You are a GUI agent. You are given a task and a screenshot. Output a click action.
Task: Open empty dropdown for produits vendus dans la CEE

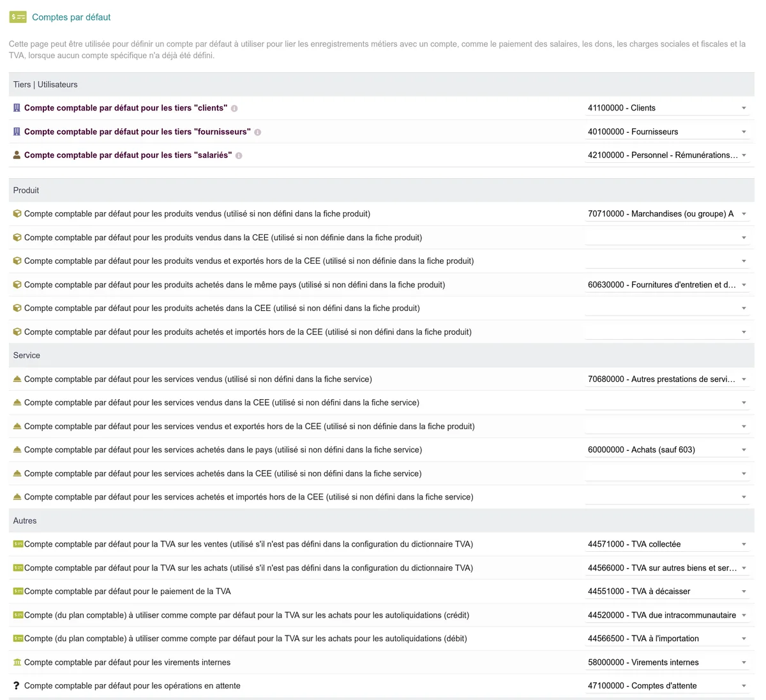[667, 238]
